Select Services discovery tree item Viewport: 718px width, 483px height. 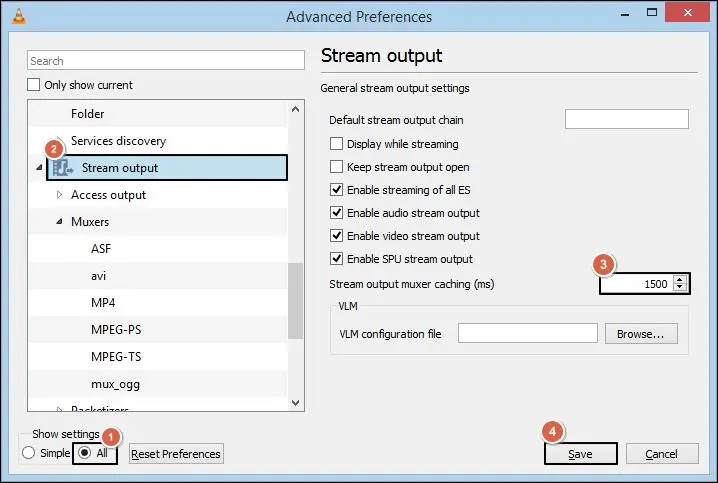coord(118,141)
